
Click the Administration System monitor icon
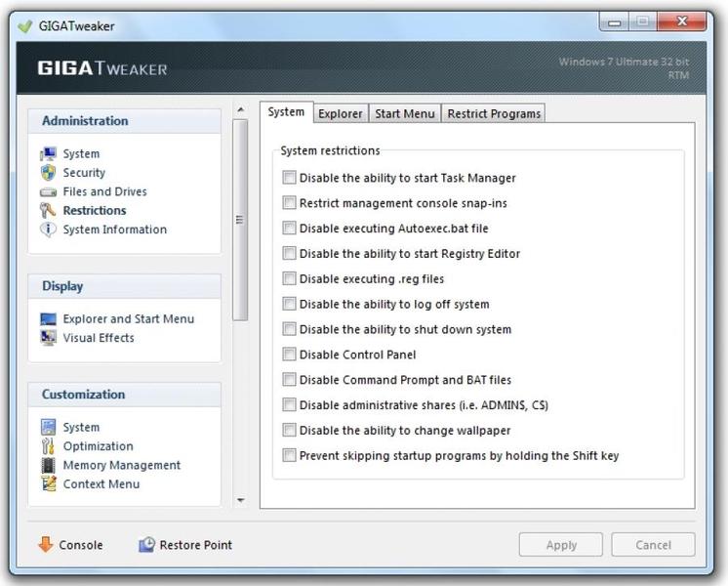48,153
